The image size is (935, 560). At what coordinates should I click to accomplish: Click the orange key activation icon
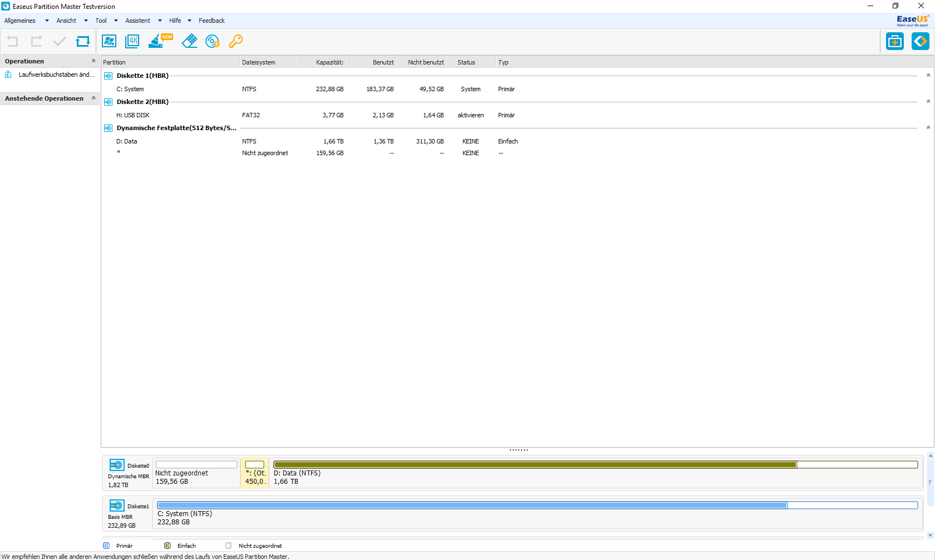236,41
